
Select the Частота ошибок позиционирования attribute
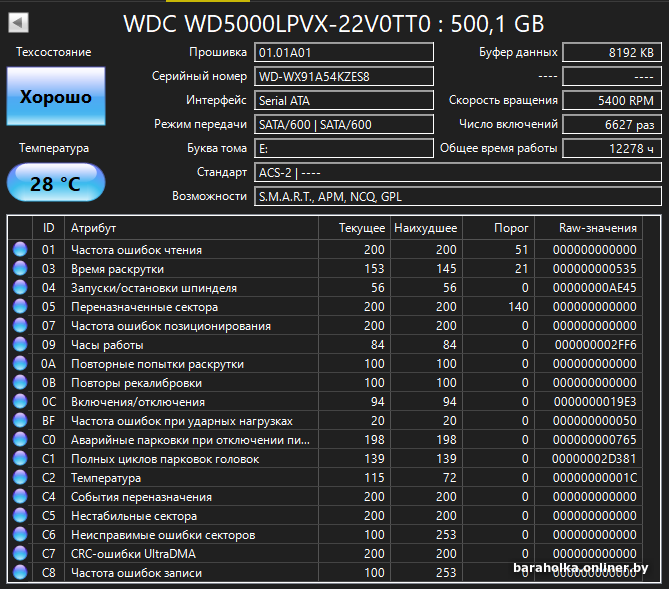click(x=171, y=326)
